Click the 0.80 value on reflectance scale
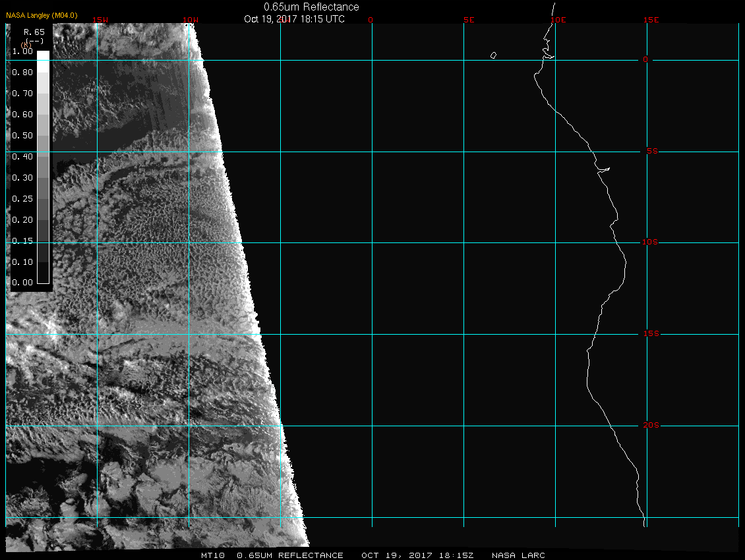The image size is (745, 560). 22,72
